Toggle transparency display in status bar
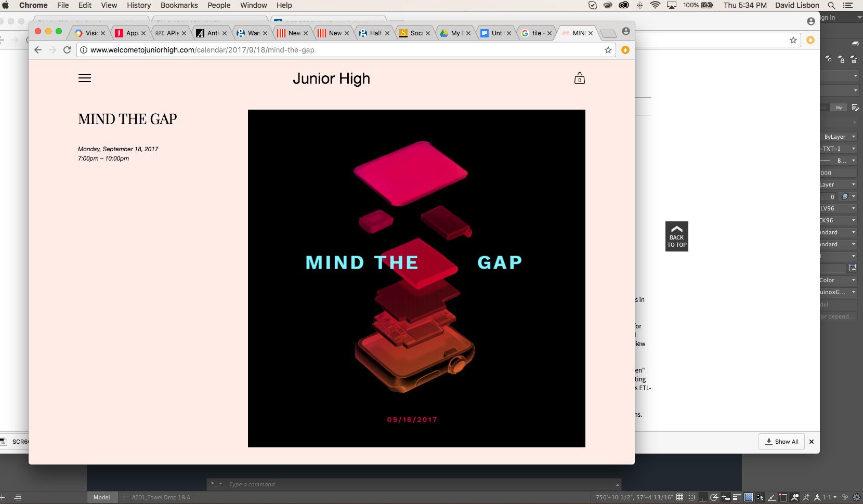 [749, 497]
